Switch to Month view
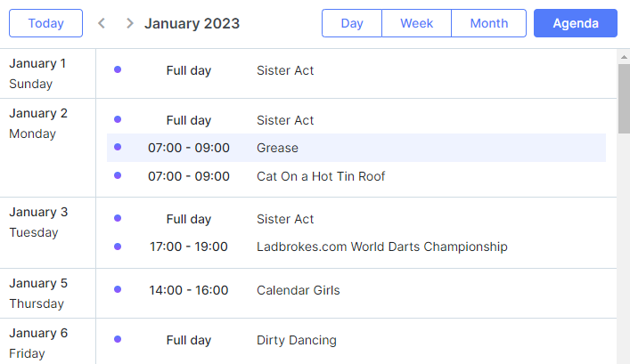 point(489,23)
